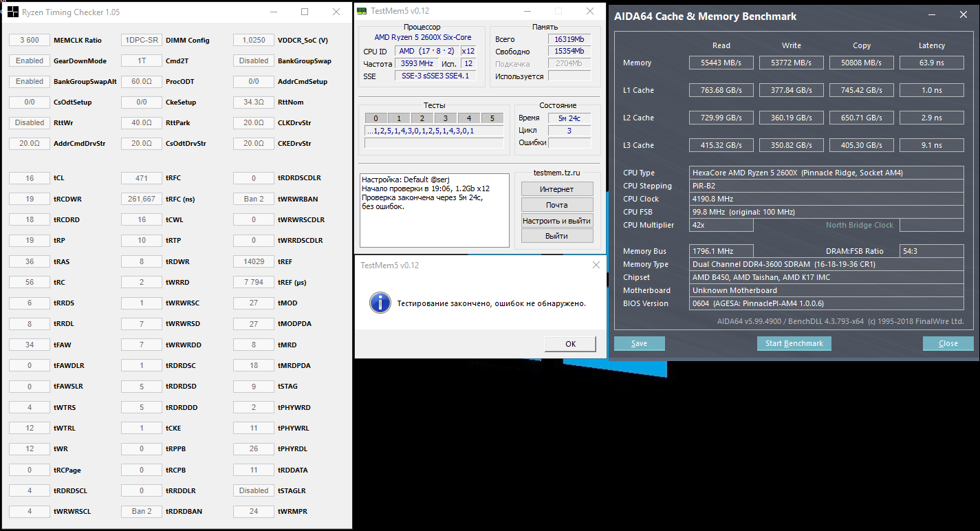Click the L3 Cache Latency 9.1 ns value
The image size is (980, 531).
(x=932, y=145)
